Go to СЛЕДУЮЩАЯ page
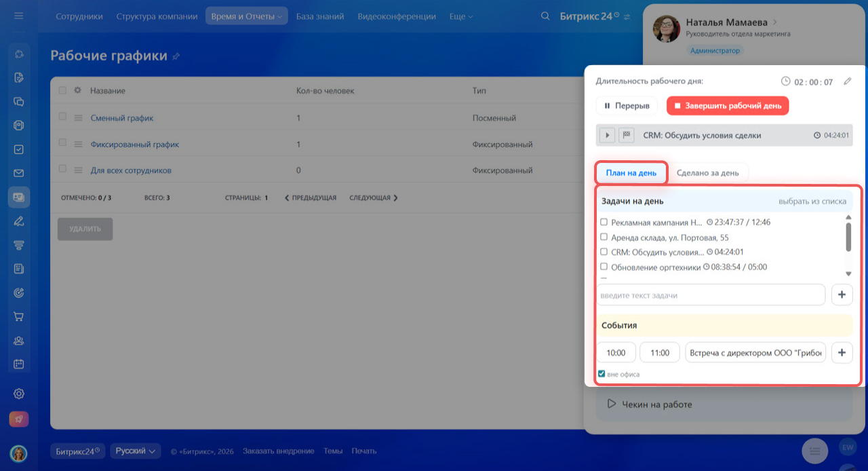The width and height of the screenshot is (868, 471). click(x=374, y=198)
